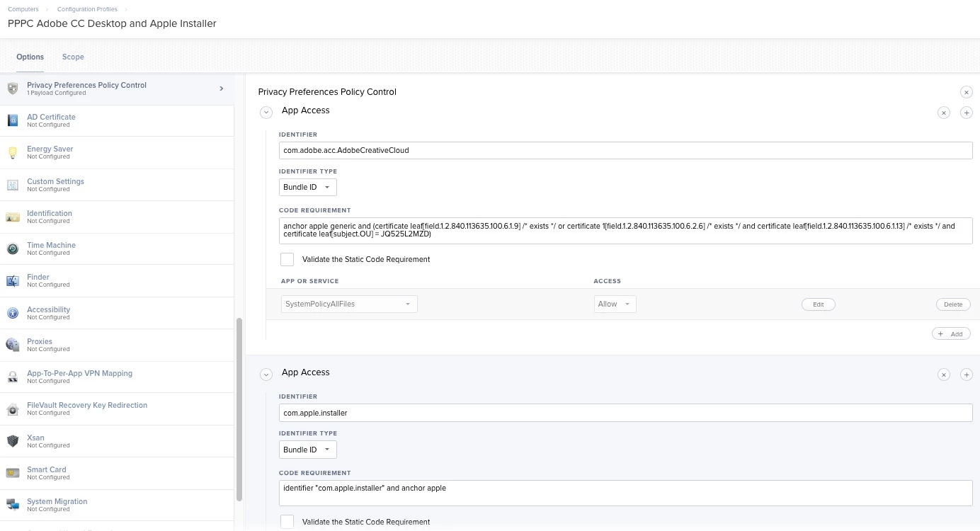Click the Smart Card payload icon
This screenshot has width=980, height=531.
(13, 473)
